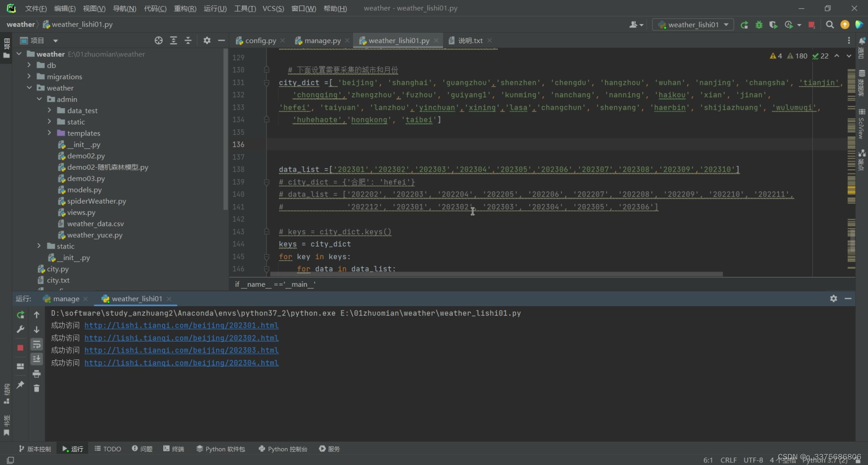Open run panel settings gear
The height and width of the screenshot is (465, 868).
834,298
